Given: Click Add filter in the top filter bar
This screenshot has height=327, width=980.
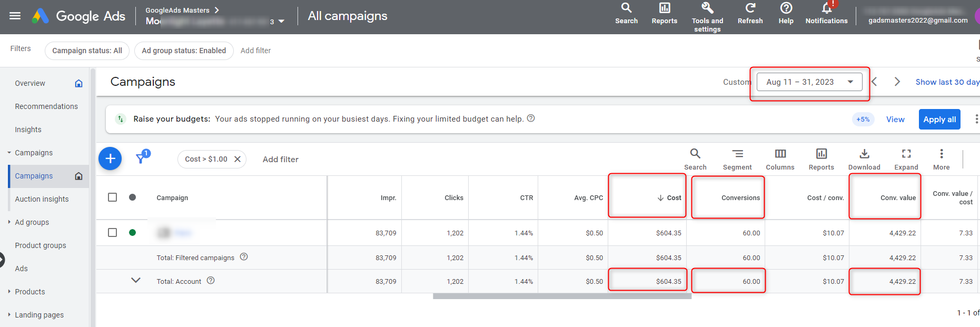Looking at the screenshot, I should tap(255, 51).
